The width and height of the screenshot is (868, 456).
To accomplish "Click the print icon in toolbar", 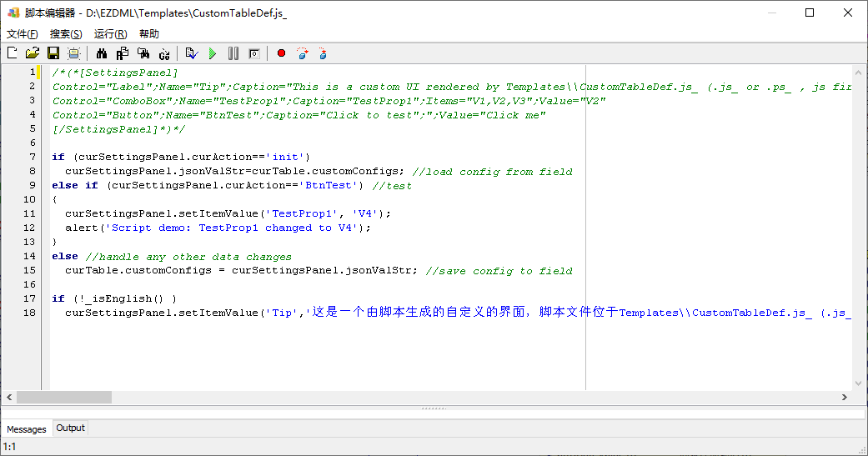I will pos(73,53).
